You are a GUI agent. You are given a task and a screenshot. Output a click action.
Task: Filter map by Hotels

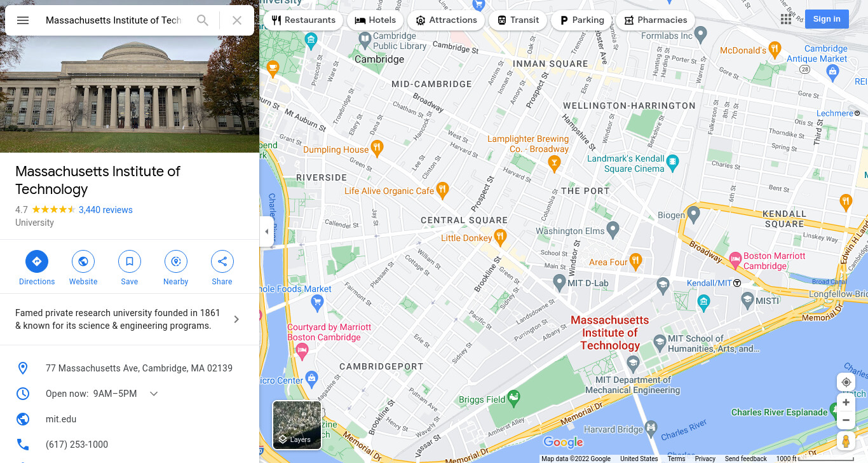[x=376, y=20]
